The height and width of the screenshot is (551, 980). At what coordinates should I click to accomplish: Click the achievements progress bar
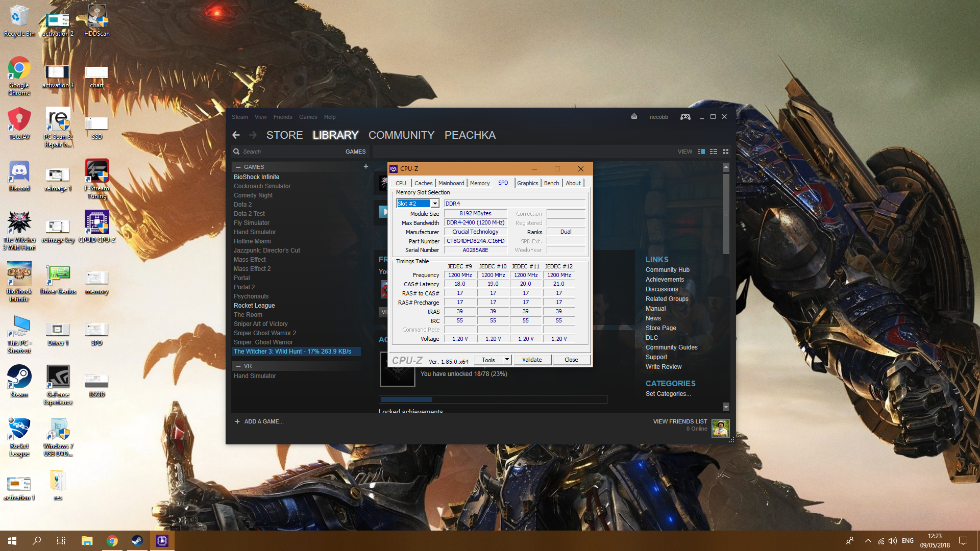point(493,399)
